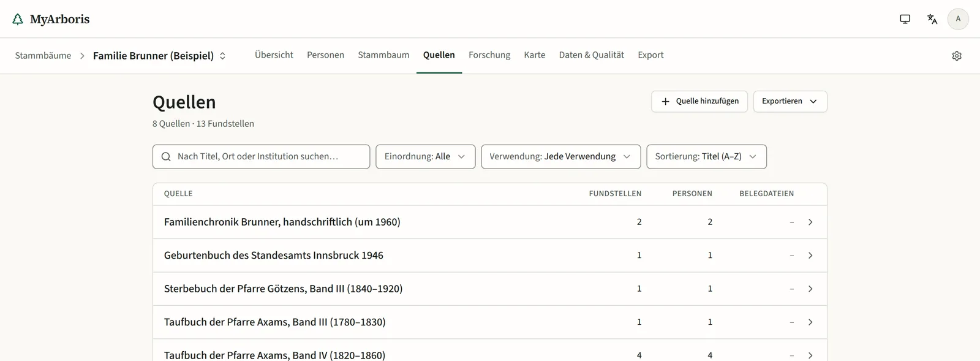Switch to the Export tab
Viewport: 980px width, 361px height.
point(650,55)
